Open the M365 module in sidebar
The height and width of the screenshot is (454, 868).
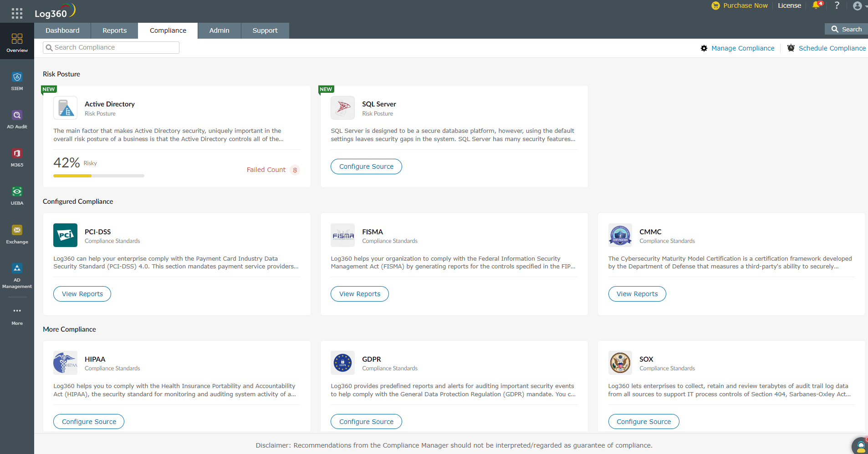coord(17,157)
